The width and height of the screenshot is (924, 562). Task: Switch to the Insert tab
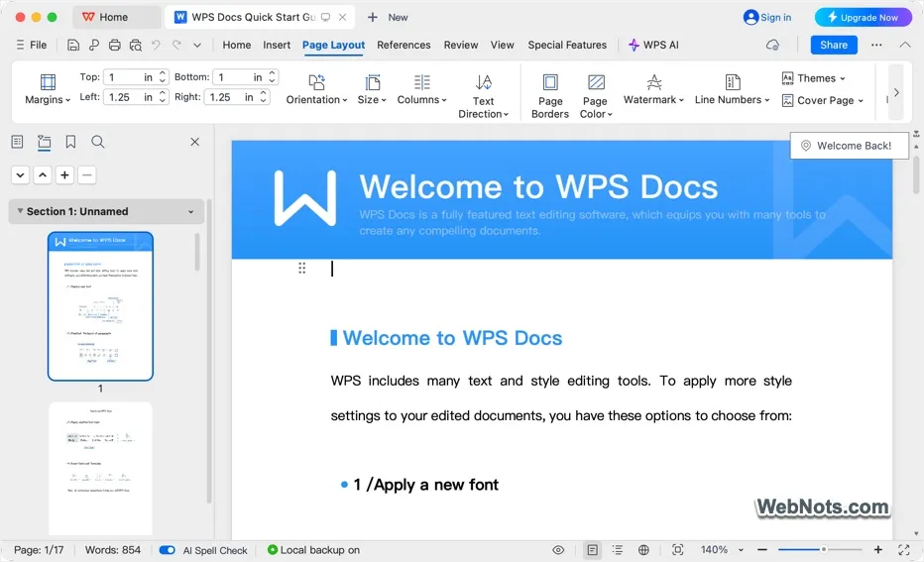point(277,45)
